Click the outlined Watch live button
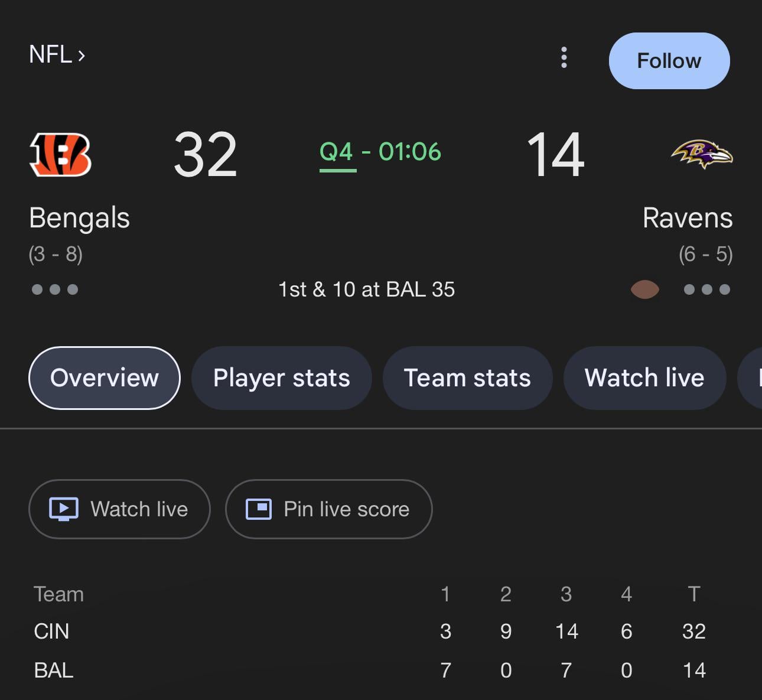 [119, 509]
